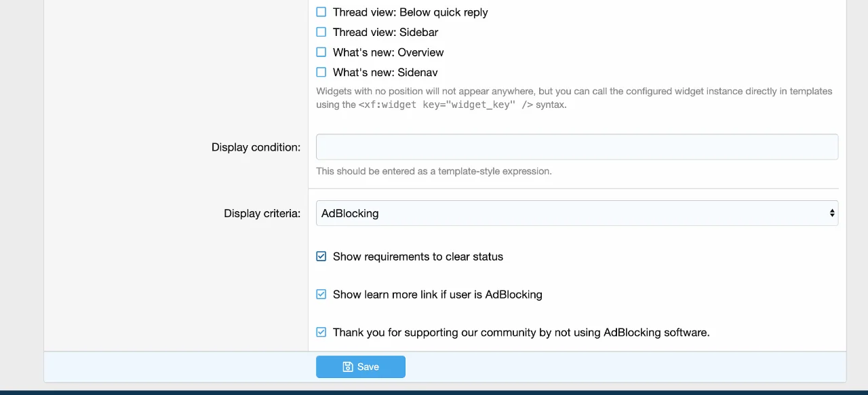This screenshot has height=395, width=868.
Task: Check the "What's new: Overview" box
Action: click(321, 52)
